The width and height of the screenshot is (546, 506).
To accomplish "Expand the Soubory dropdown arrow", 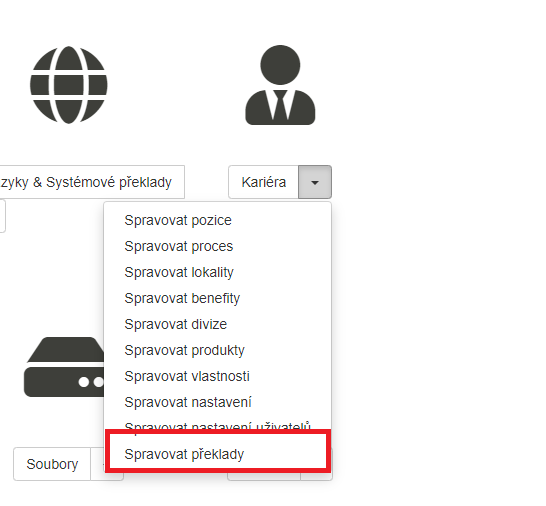I will point(98,464).
